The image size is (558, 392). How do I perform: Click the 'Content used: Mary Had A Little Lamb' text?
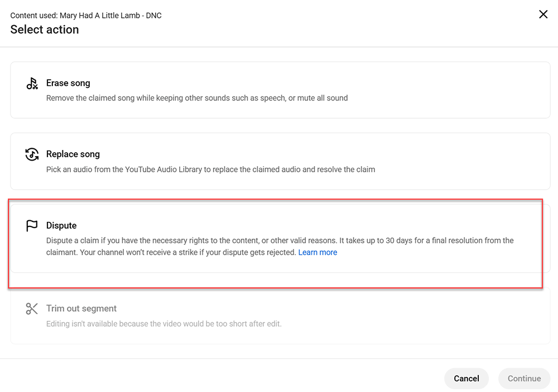click(86, 15)
